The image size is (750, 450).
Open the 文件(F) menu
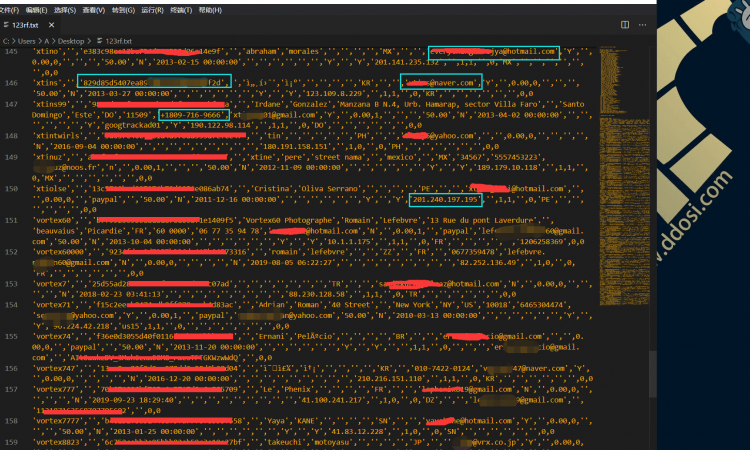click(9, 10)
